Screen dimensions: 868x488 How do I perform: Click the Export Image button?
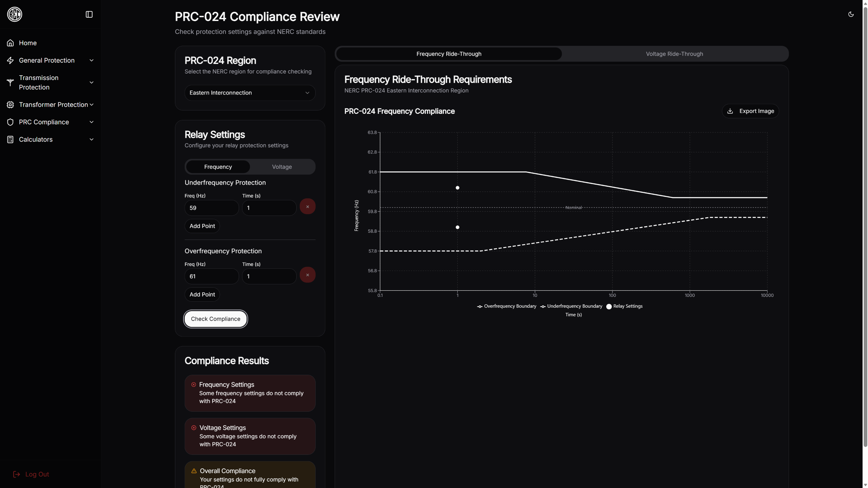click(750, 111)
